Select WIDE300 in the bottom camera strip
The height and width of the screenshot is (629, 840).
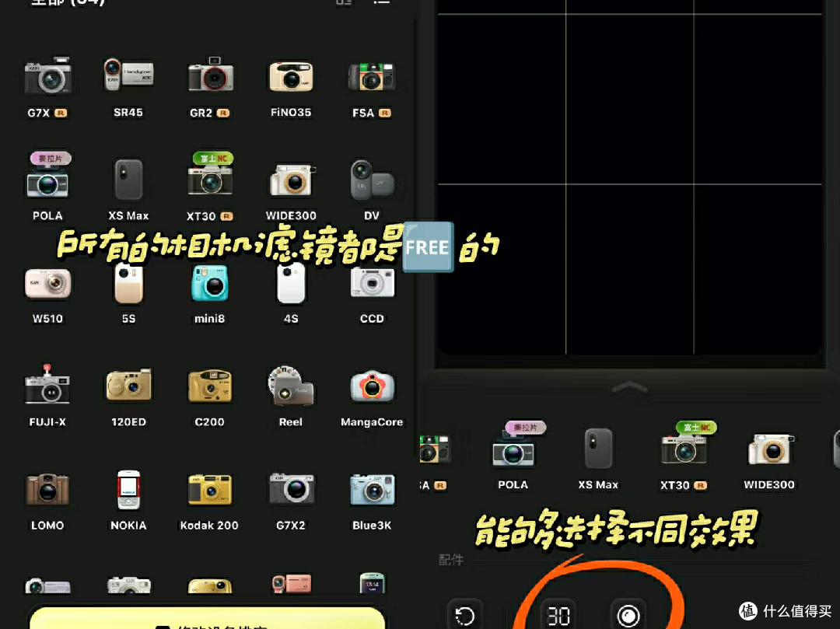point(769,460)
